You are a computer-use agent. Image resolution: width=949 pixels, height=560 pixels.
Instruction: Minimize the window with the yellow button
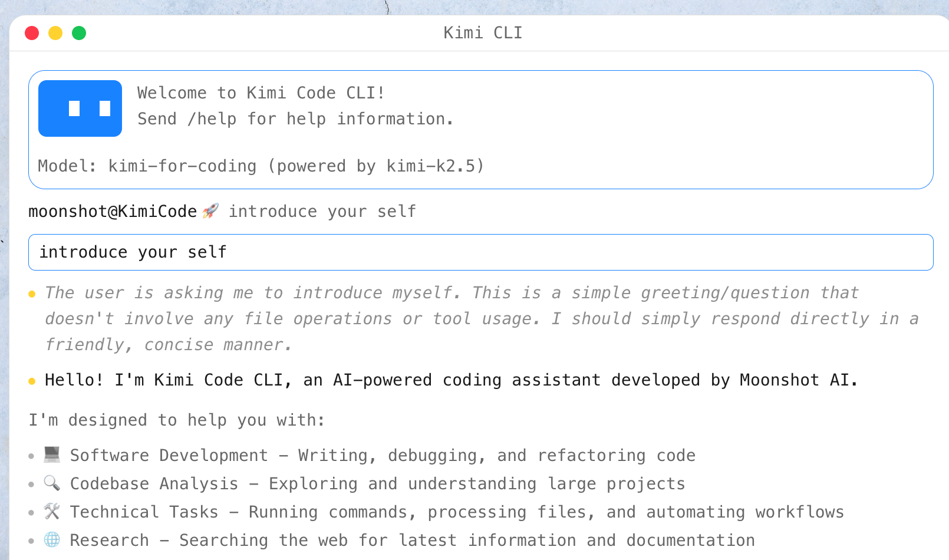[55, 33]
